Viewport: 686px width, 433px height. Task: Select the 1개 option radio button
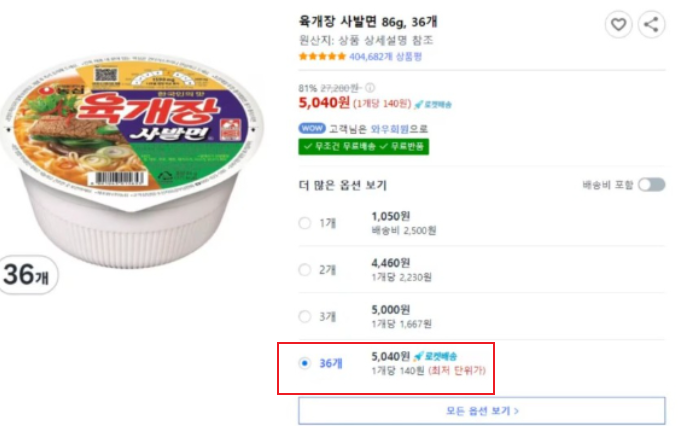pyautogui.click(x=305, y=223)
